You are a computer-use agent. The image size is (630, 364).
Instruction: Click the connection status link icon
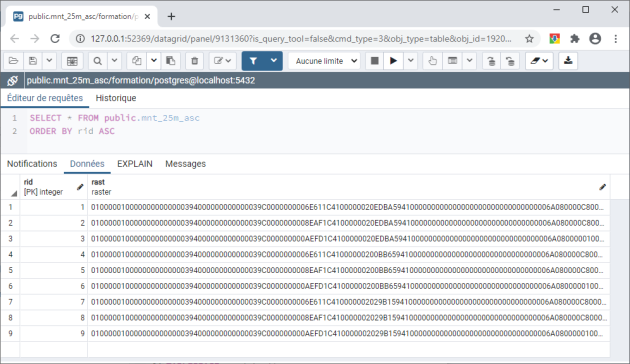pyautogui.click(x=12, y=80)
